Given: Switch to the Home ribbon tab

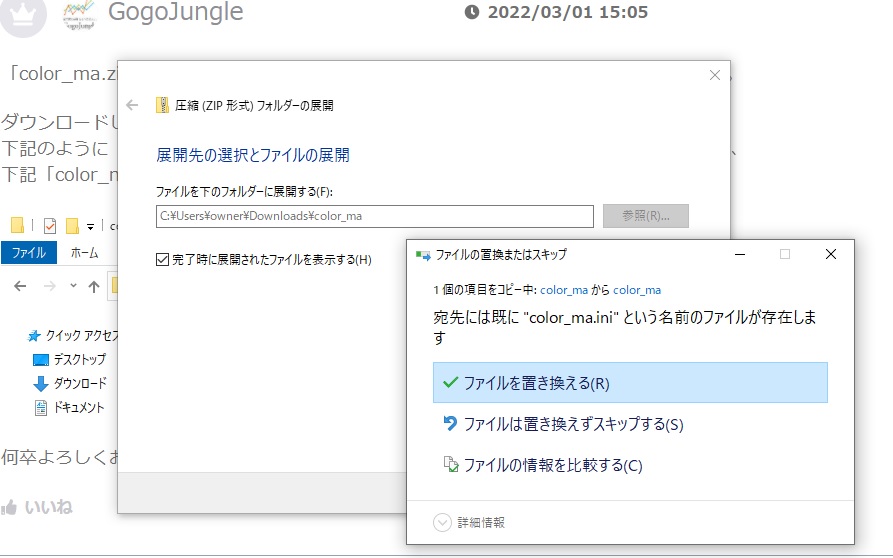Looking at the screenshot, I should pyautogui.click(x=85, y=253).
